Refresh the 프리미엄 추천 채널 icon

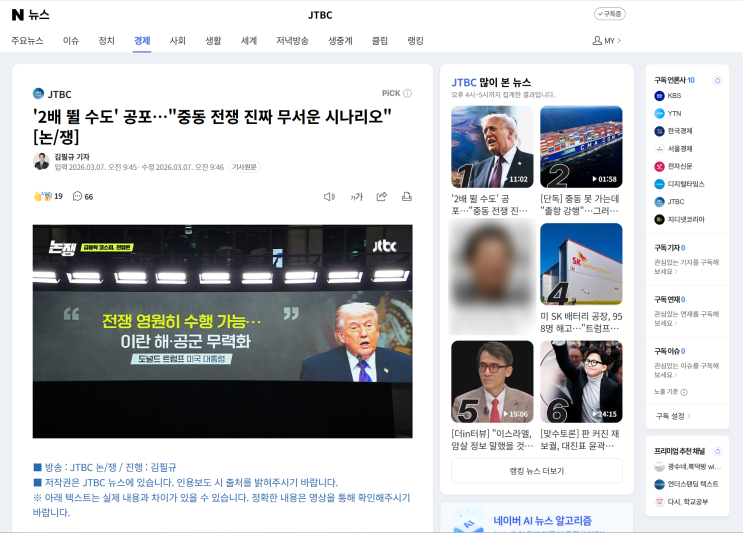click(717, 451)
